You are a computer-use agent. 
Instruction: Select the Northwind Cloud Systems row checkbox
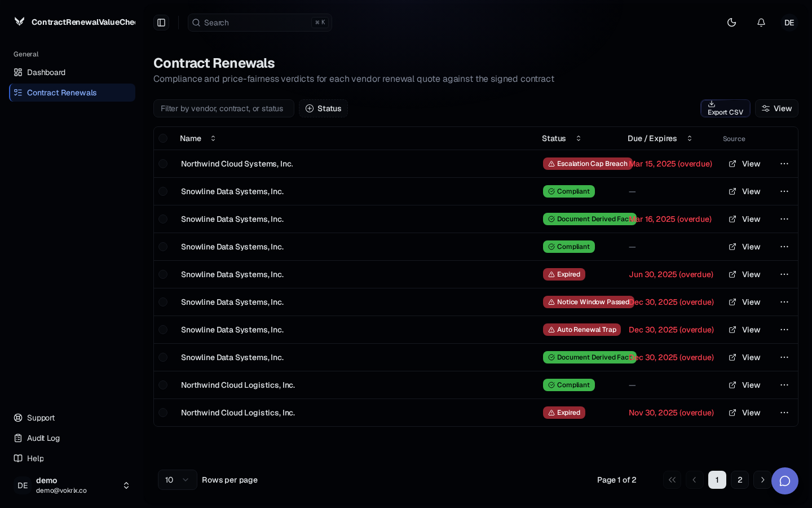[x=163, y=164]
